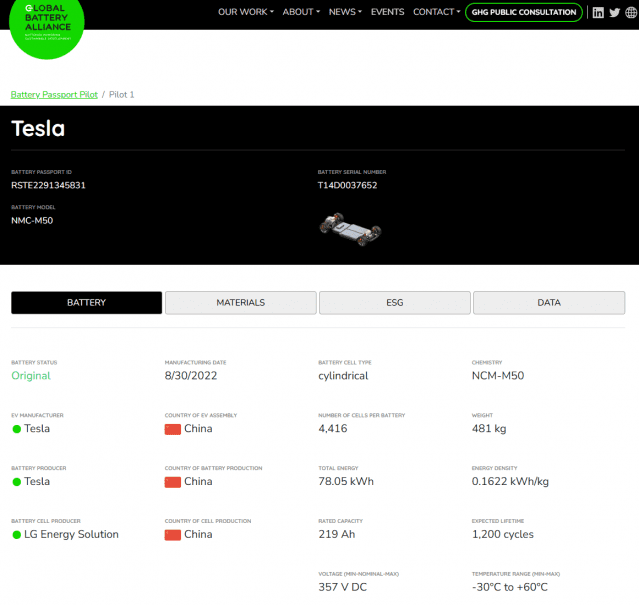
Task: Click the battery producer Tesla name
Action: tap(37, 482)
